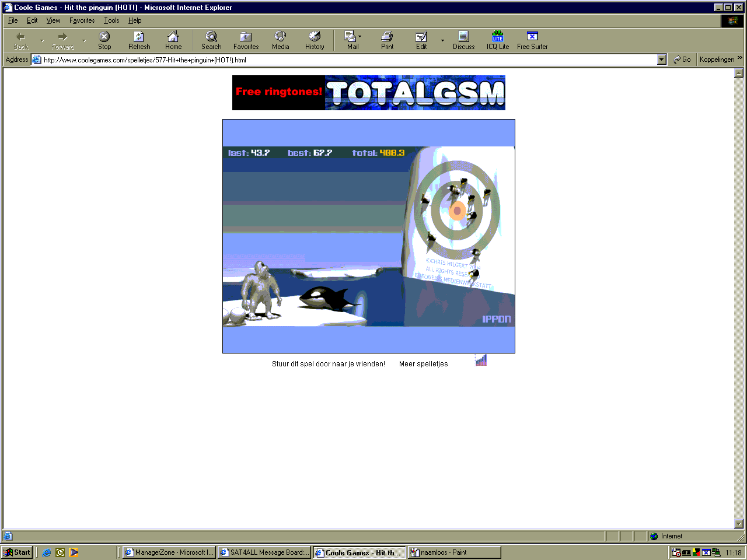Open the Favorites pane from the toolbar
747x560 pixels.
[x=246, y=40]
